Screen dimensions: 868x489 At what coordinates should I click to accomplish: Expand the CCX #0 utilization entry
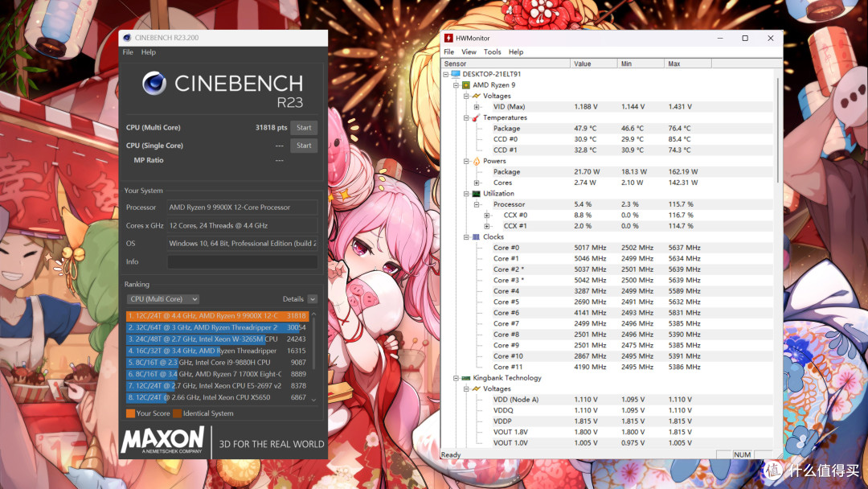click(x=486, y=216)
